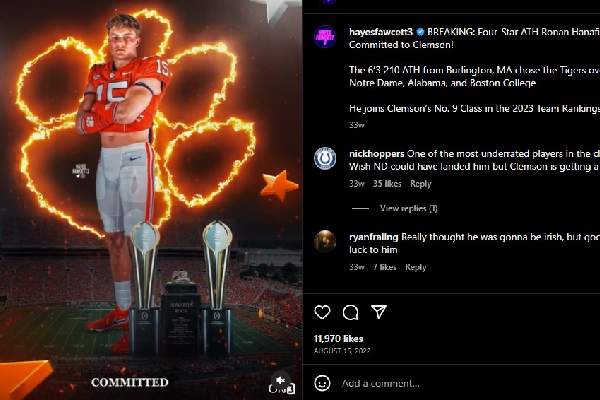
Task: Open nickhoppers' avatar
Action: point(325,157)
